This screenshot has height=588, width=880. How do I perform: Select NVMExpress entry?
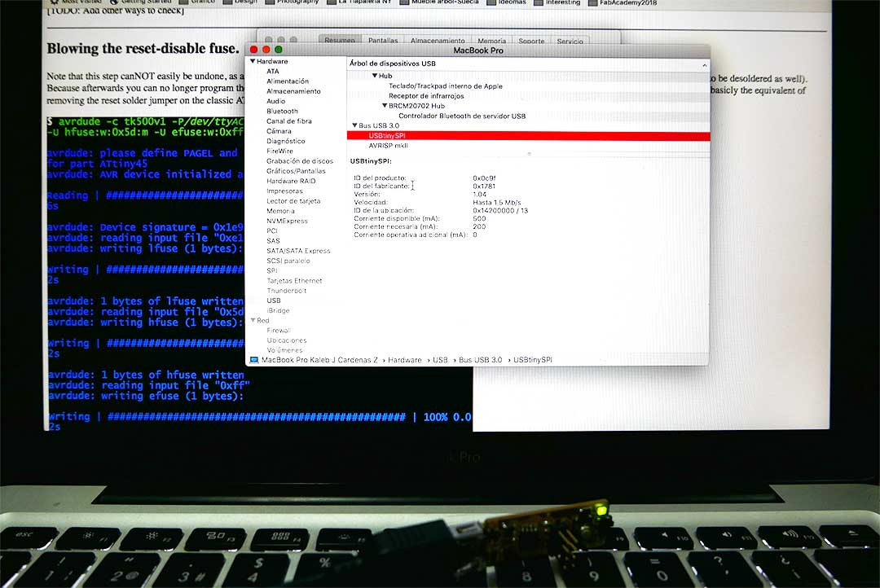[x=287, y=221]
